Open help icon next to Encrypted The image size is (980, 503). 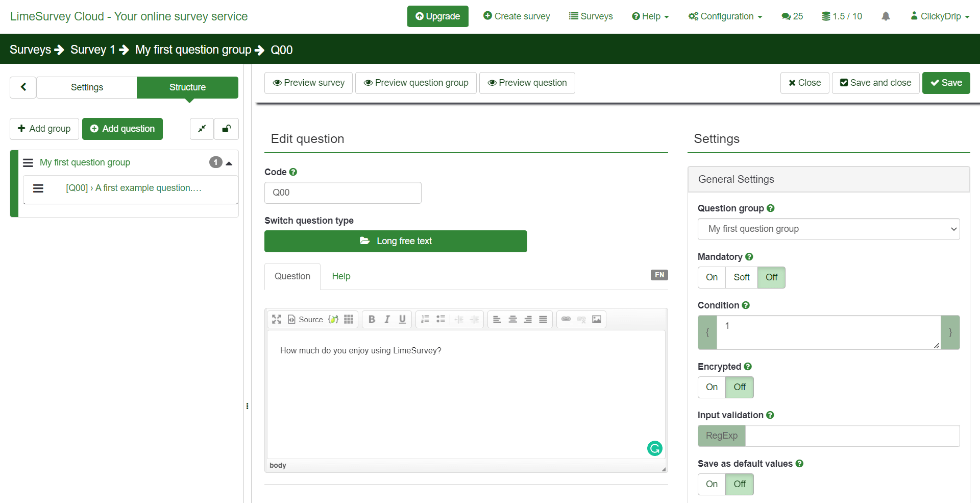click(x=748, y=367)
